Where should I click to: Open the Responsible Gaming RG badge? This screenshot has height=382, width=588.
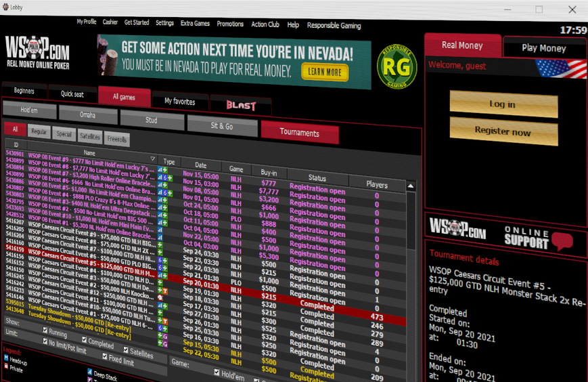[x=397, y=67]
